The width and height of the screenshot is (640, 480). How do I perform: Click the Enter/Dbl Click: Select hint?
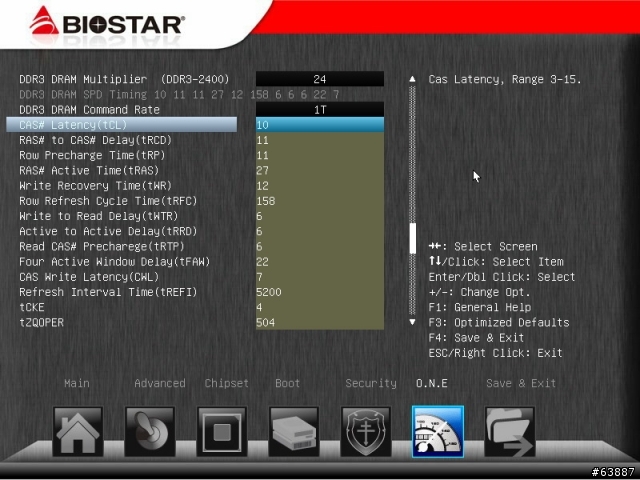tap(502, 277)
